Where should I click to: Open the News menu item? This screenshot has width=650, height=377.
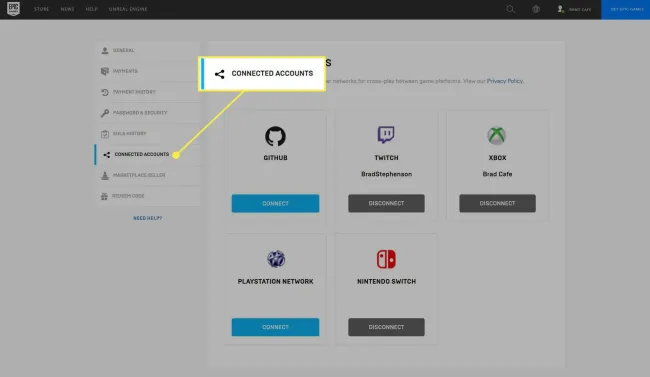pyautogui.click(x=67, y=9)
